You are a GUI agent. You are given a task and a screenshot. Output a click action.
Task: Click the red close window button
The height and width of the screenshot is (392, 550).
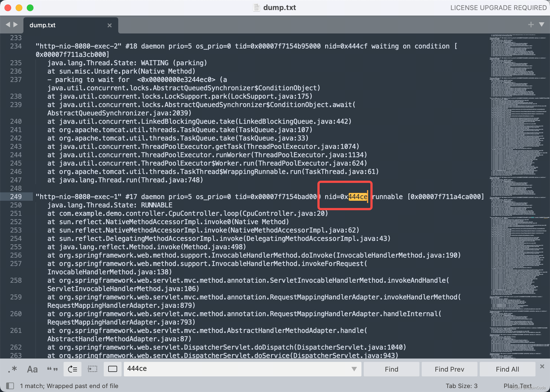(x=8, y=8)
